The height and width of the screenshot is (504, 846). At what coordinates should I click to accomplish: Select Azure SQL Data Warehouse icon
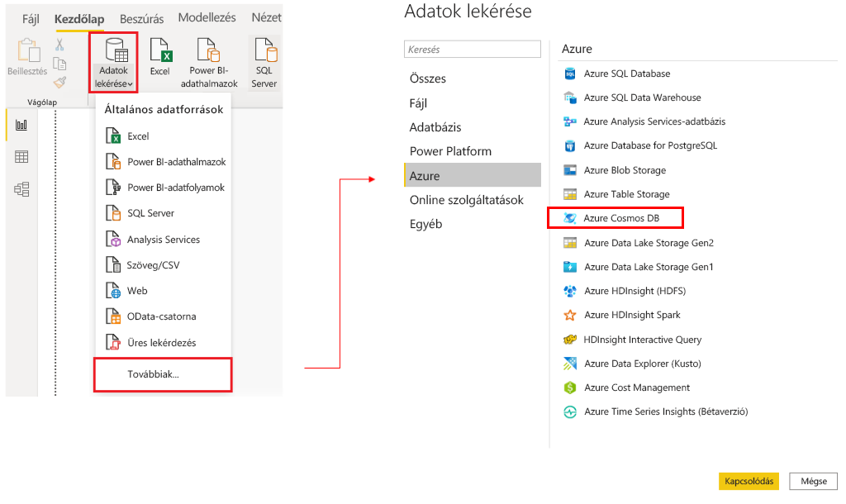[570, 97]
